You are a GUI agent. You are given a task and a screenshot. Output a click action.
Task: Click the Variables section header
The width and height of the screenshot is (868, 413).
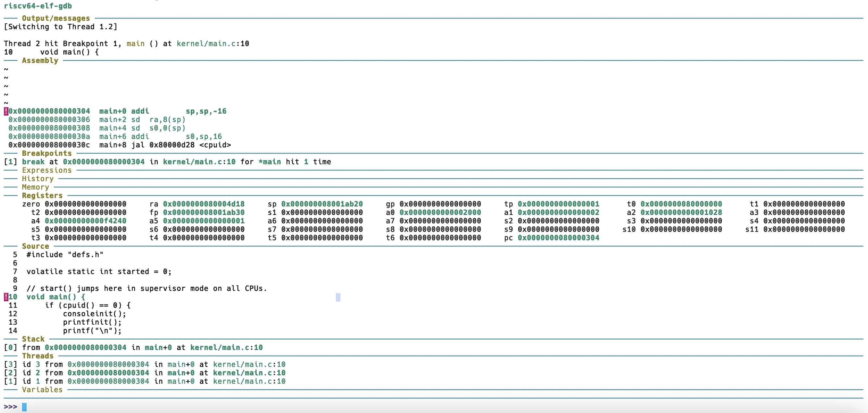42,389
